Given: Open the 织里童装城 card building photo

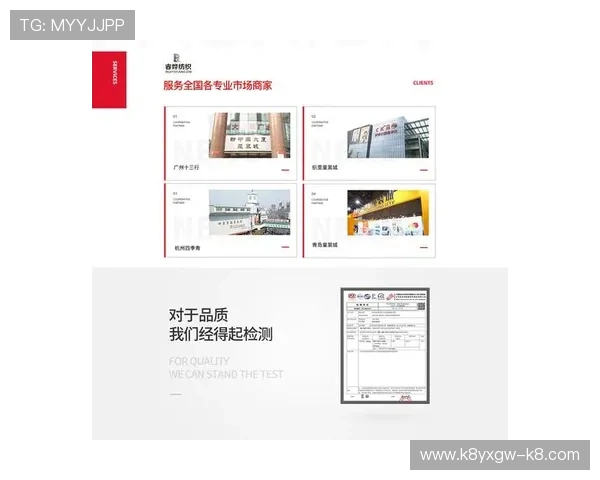Looking at the screenshot, I should 388,136.
